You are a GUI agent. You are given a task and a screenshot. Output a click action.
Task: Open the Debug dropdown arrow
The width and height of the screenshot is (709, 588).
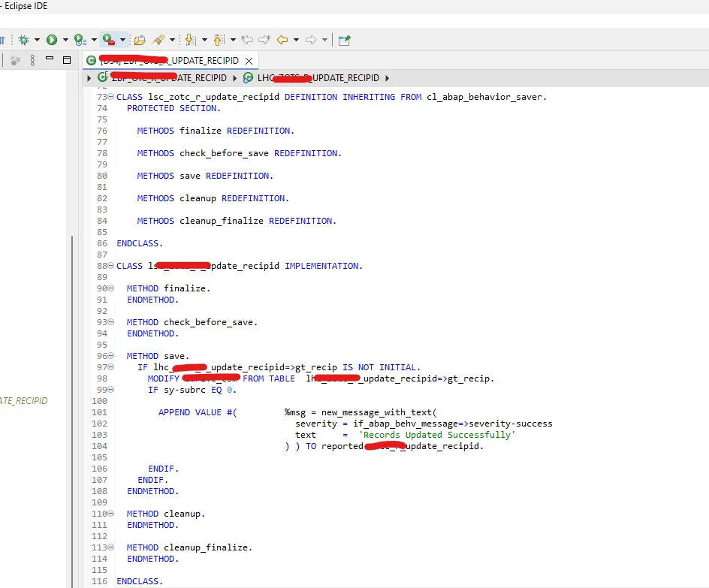click(37, 40)
